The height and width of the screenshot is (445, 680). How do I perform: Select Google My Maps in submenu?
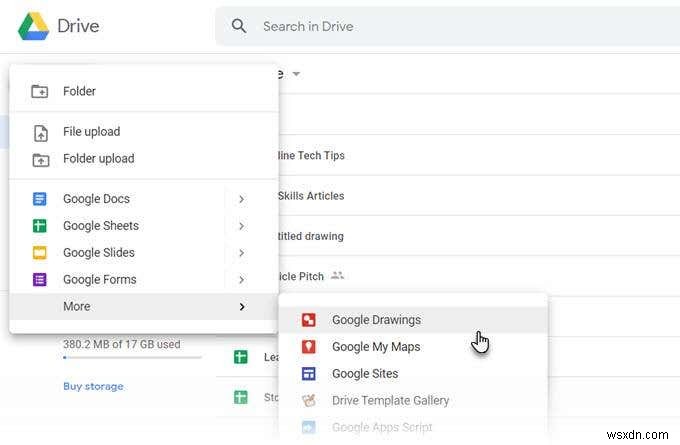coord(413,347)
